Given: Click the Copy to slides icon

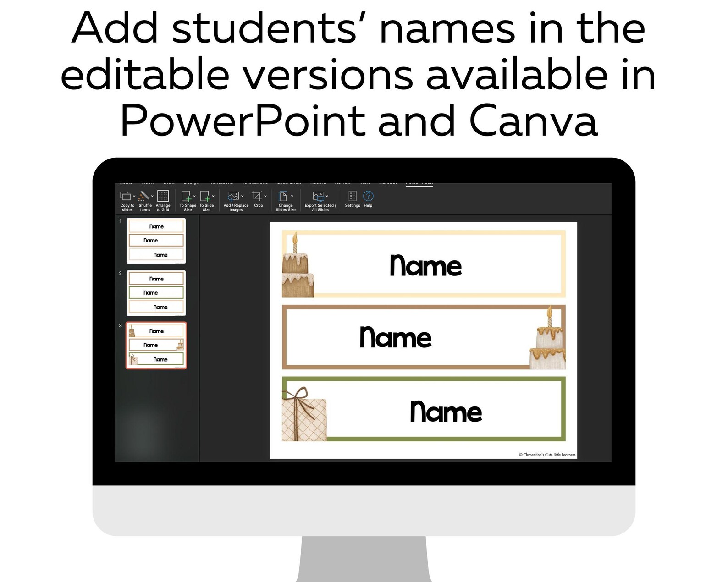Looking at the screenshot, I should [x=125, y=196].
